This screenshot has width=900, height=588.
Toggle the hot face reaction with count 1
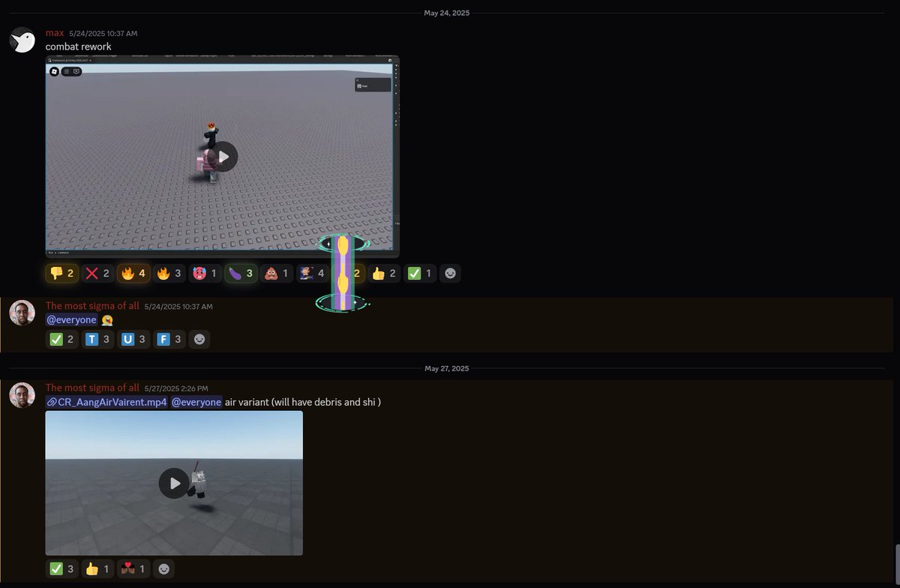204,274
